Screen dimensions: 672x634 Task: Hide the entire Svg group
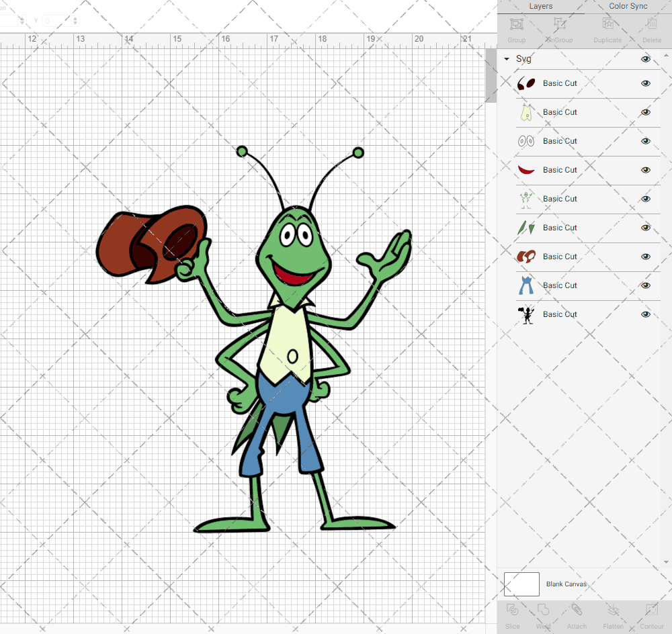click(x=645, y=59)
